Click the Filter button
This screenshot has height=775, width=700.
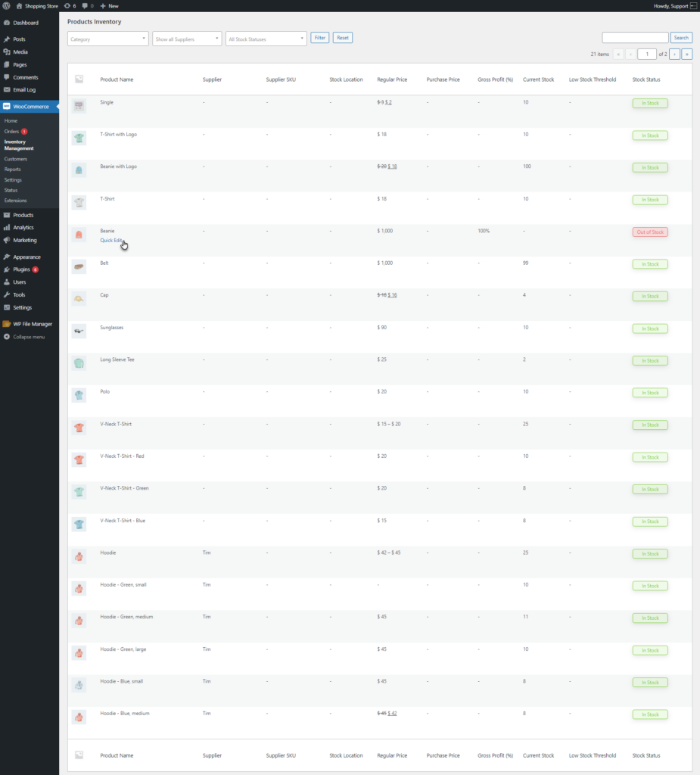tap(320, 38)
